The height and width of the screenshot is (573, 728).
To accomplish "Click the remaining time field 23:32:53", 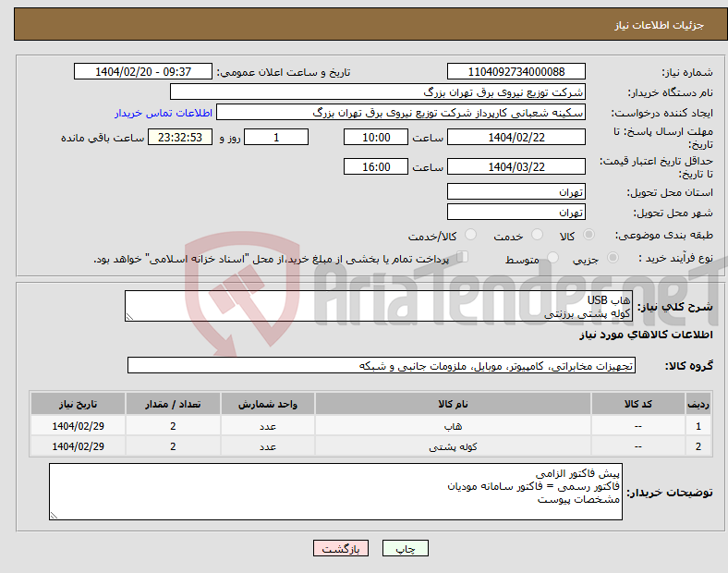I will point(180,138).
